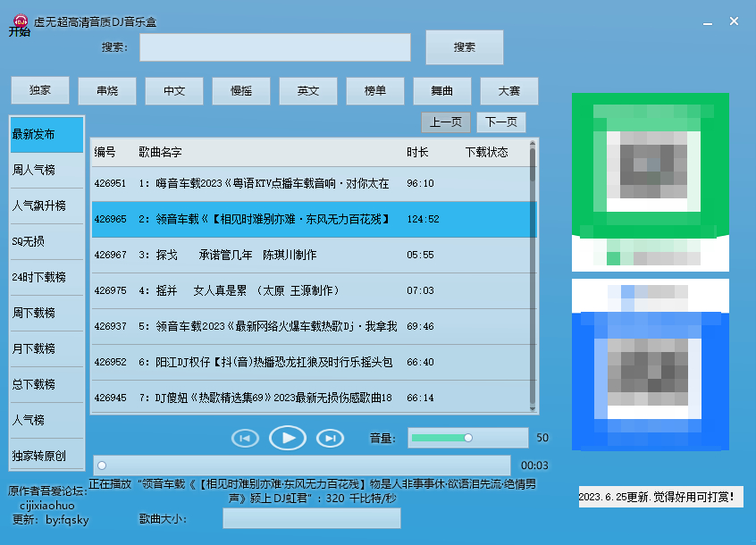Go to previous page with 上一页
The width and height of the screenshot is (756, 545).
click(x=446, y=122)
